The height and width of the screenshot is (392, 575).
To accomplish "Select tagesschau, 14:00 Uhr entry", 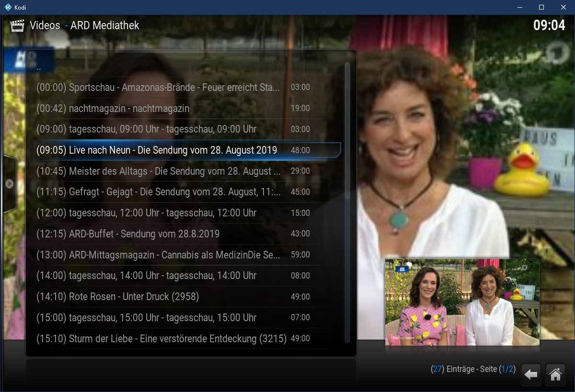I will coord(184,276).
